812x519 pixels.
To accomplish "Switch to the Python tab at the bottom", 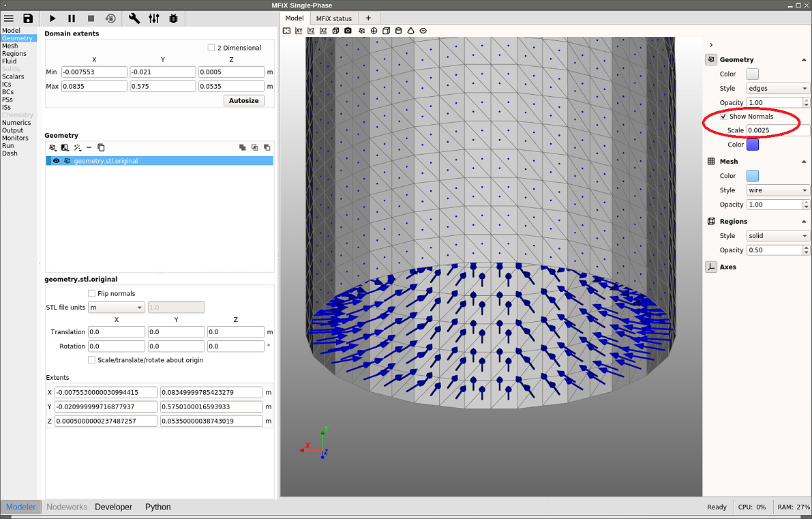I will click(x=157, y=507).
